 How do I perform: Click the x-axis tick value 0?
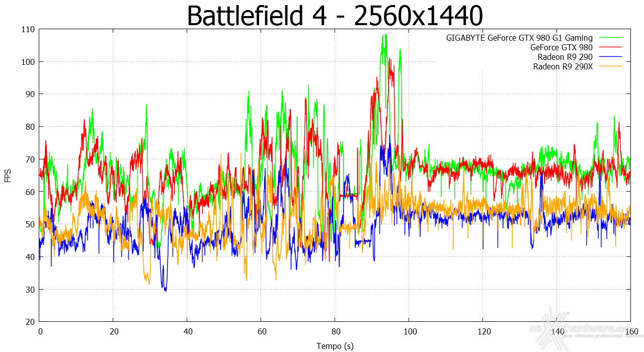tap(40, 332)
